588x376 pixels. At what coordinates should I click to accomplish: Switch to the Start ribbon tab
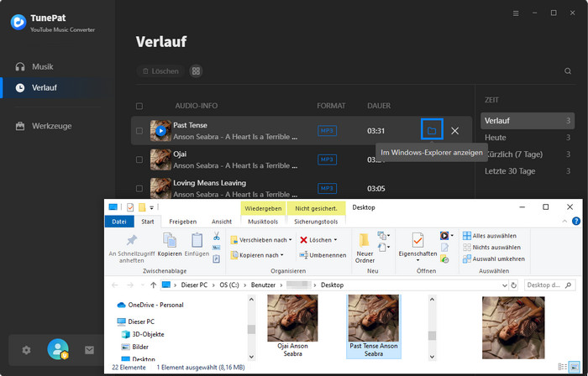(147, 222)
